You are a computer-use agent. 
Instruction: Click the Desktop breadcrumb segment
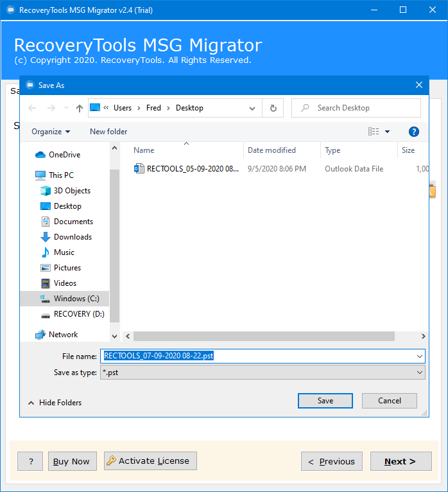(x=189, y=108)
